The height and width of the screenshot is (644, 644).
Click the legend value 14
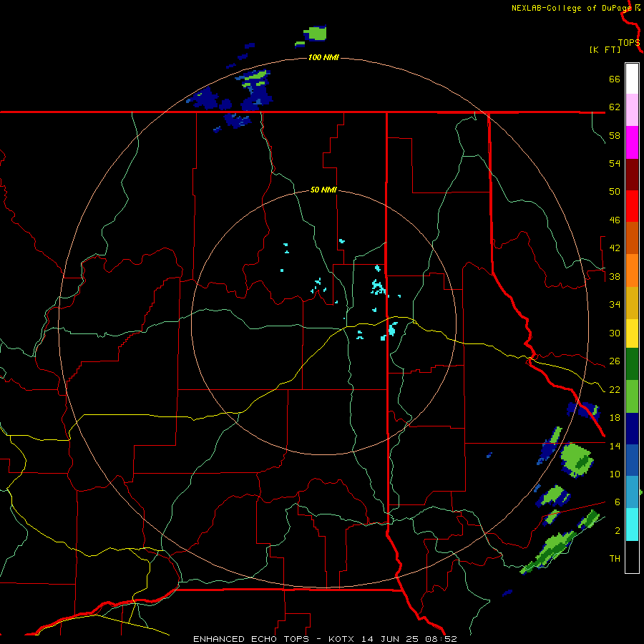pyautogui.click(x=615, y=446)
